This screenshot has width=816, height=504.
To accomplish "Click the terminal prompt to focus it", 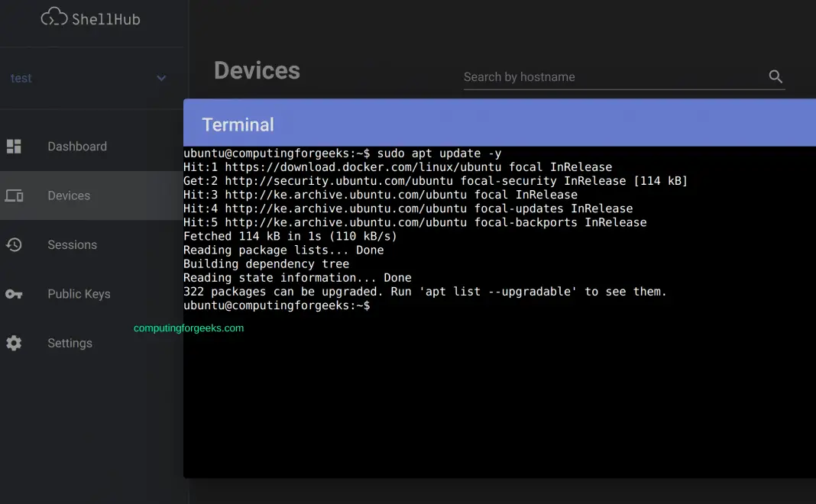I will (275, 305).
